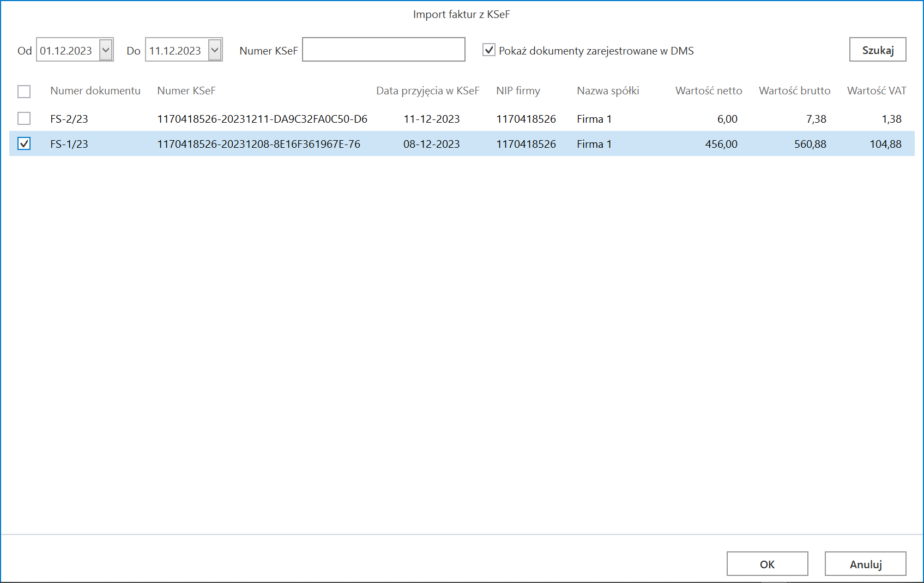Select document number FS-2/23
Image resolution: width=924 pixels, height=583 pixels.
pos(69,119)
